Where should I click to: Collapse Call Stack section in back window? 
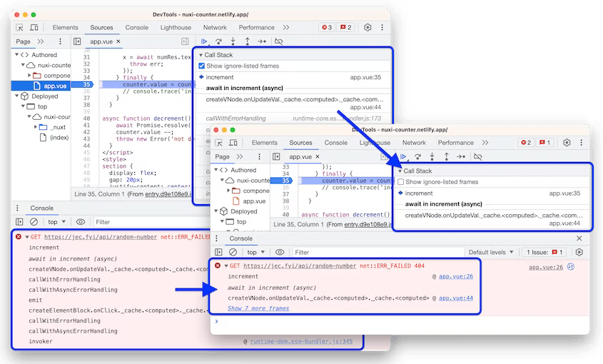coord(201,55)
